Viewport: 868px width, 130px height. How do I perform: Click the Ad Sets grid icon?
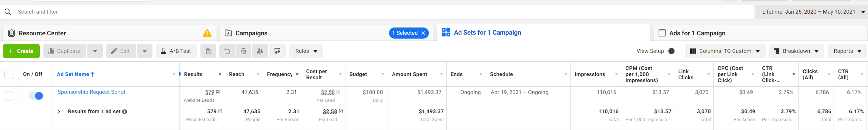point(446,32)
